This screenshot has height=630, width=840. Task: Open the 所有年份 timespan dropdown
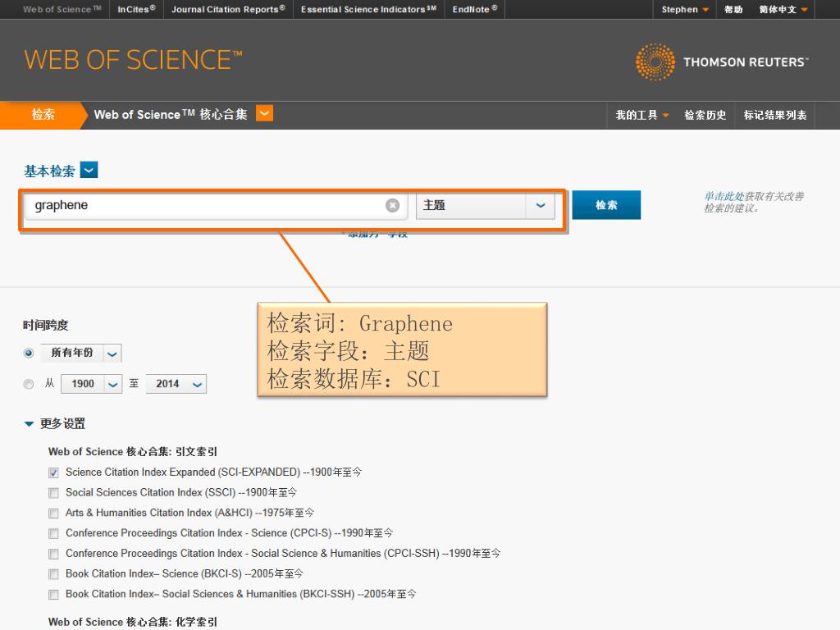pyautogui.click(x=81, y=353)
